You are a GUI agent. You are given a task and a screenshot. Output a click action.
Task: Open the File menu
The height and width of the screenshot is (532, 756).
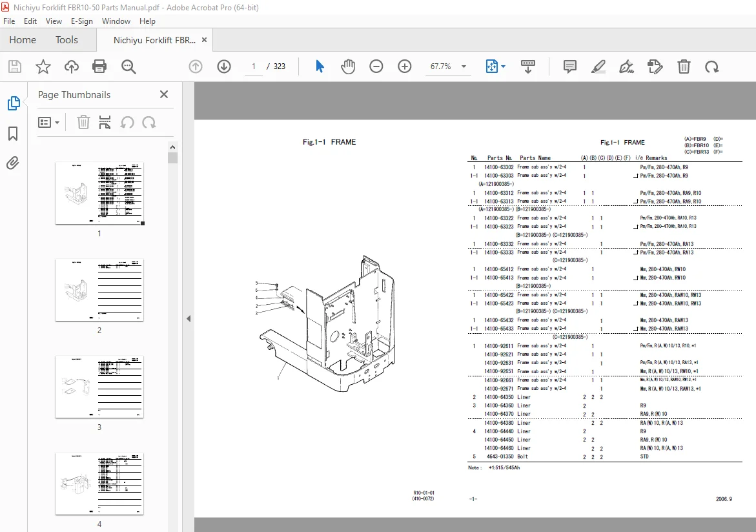click(x=9, y=21)
